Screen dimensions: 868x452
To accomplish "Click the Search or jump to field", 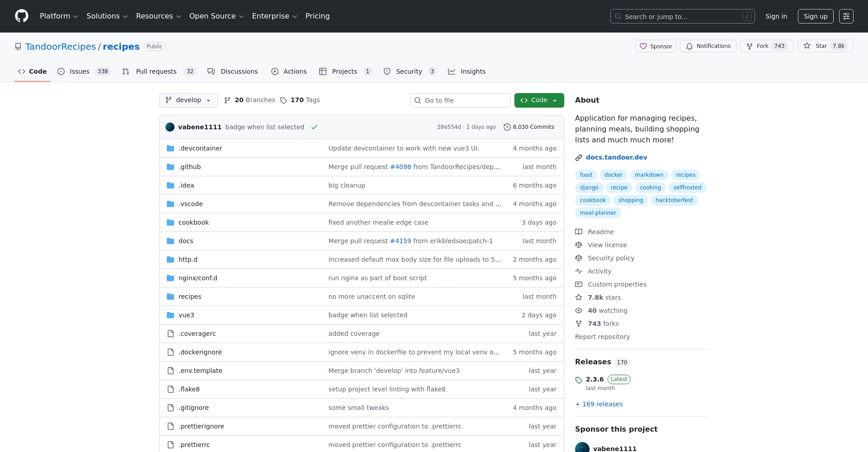I will [x=682, y=16].
